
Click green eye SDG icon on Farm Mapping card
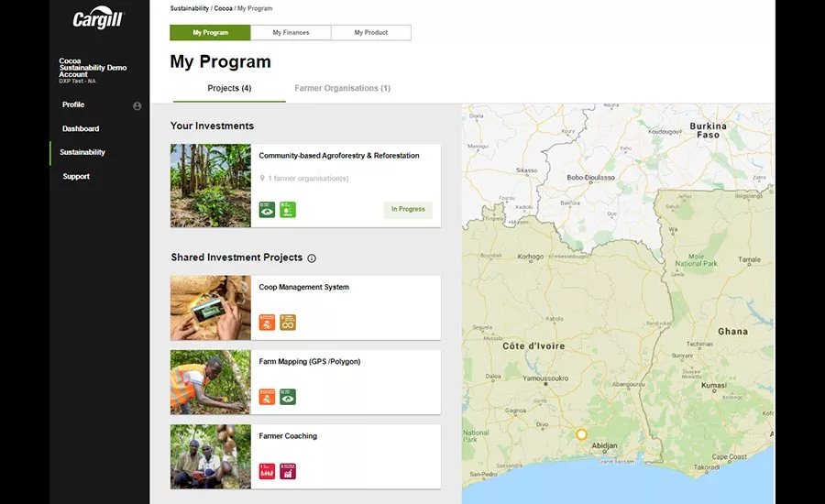coord(287,397)
